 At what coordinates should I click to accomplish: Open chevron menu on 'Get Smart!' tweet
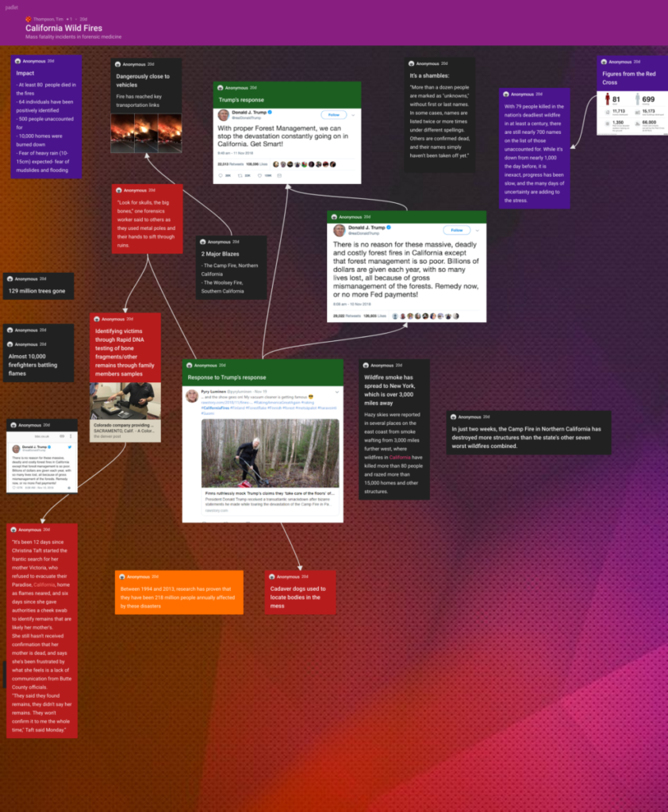click(x=353, y=115)
